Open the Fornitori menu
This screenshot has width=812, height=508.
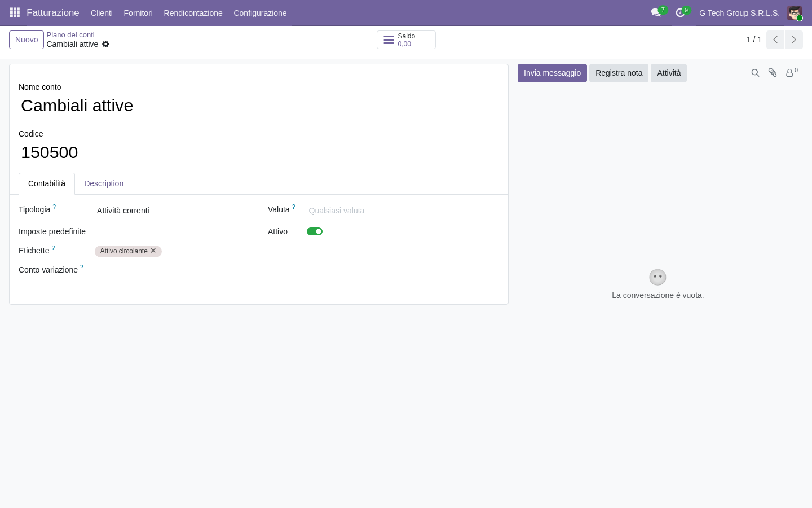[138, 13]
